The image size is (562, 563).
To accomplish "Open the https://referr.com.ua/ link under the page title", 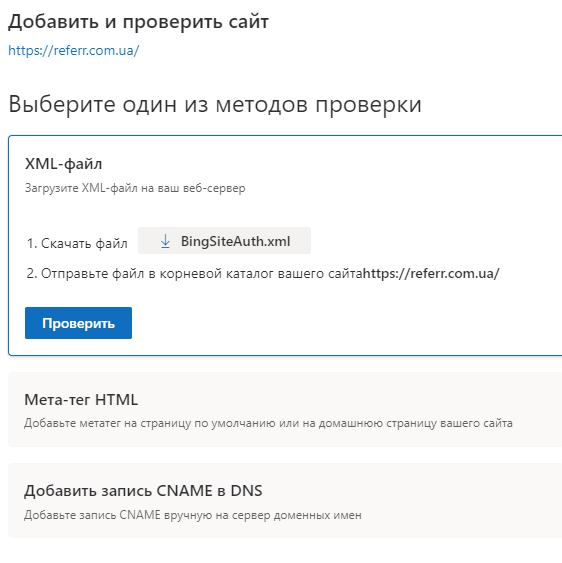I will [x=74, y=50].
